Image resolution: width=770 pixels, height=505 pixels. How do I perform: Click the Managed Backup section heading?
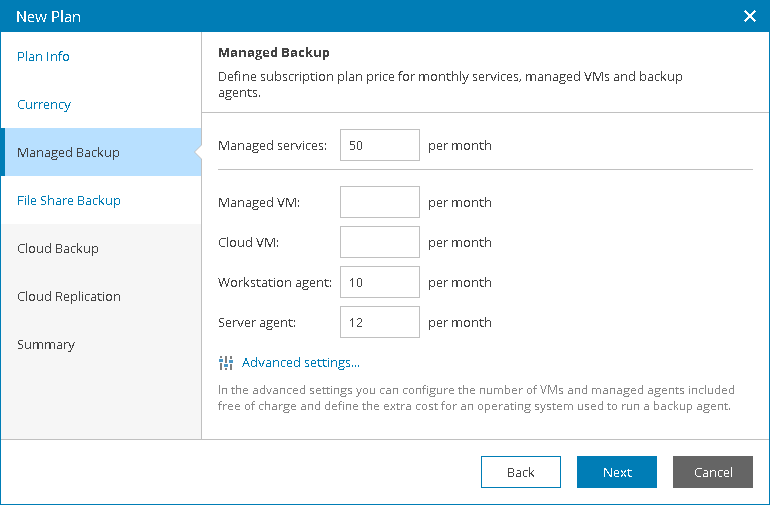tap(273, 53)
